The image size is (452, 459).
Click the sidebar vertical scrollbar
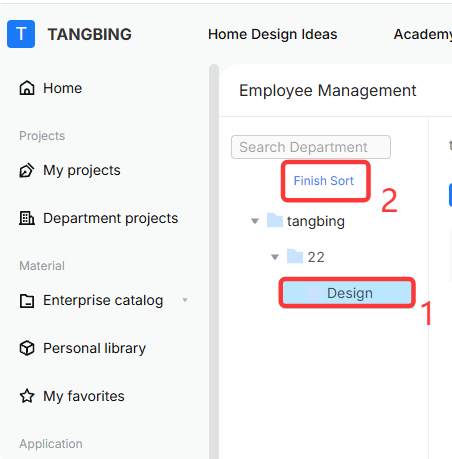tap(214, 261)
